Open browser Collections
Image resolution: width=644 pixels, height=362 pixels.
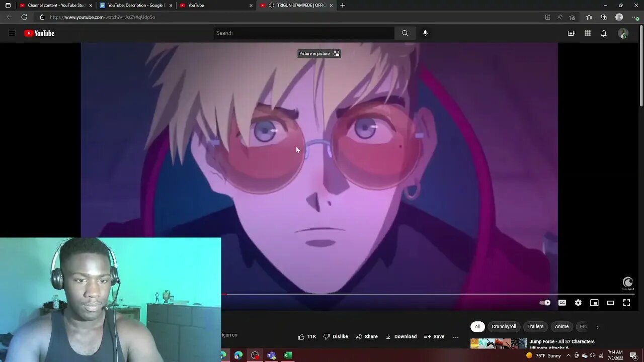tap(604, 17)
